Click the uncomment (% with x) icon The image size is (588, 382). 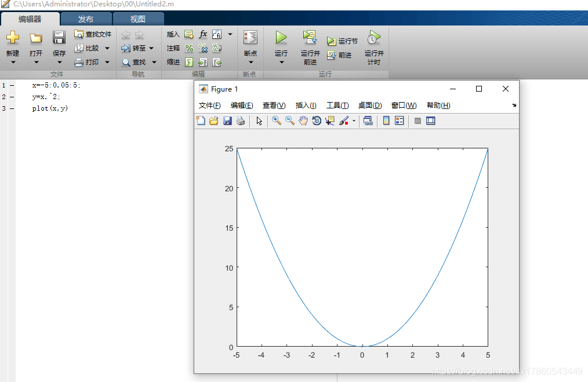pos(203,48)
